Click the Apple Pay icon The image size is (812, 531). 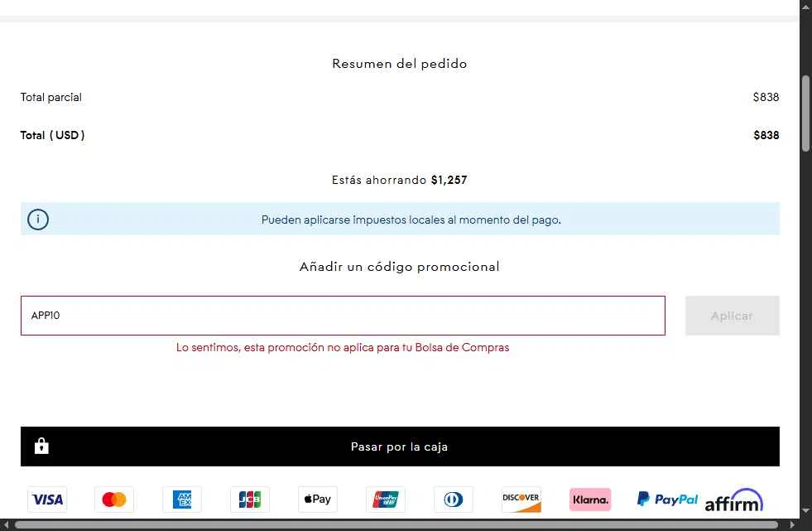pyautogui.click(x=318, y=500)
